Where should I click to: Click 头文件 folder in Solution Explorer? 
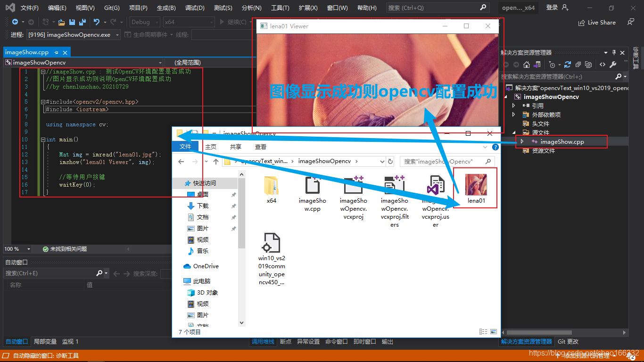541,123
